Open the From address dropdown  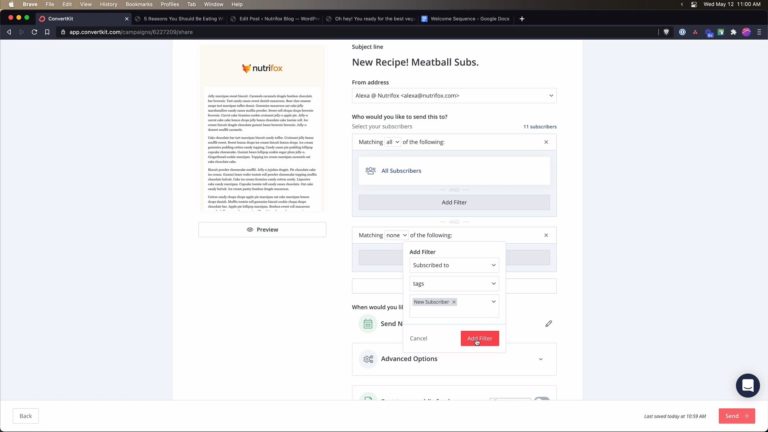tap(454, 96)
